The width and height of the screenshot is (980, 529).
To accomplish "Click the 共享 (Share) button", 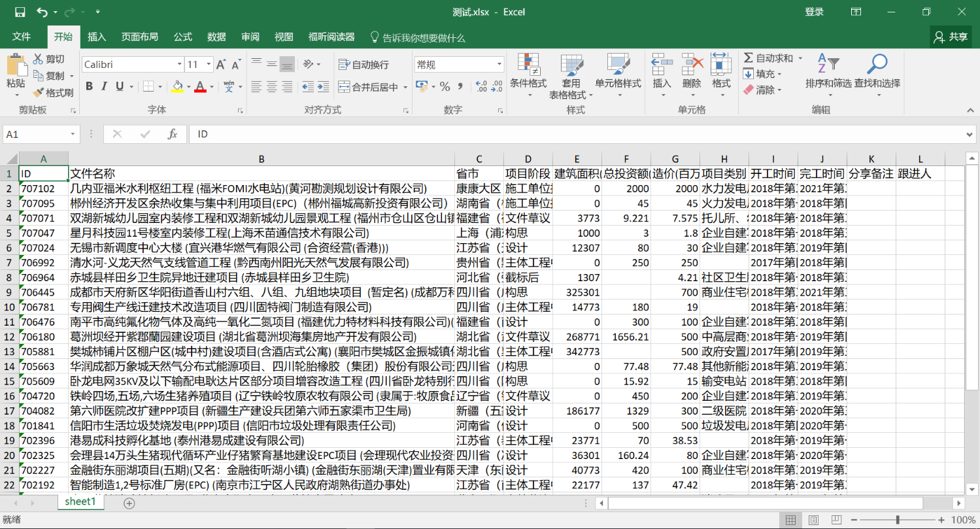I will (951, 37).
